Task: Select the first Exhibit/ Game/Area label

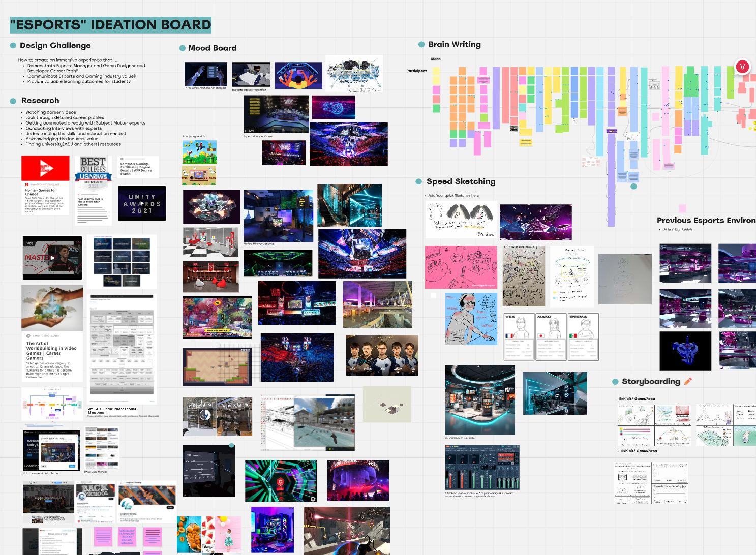Action: click(637, 399)
